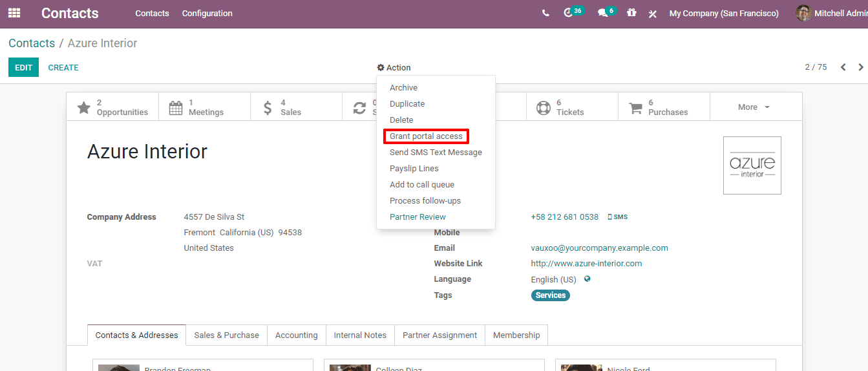
Task: Select Duplicate from Action menu
Action: [x=436, y=104]
